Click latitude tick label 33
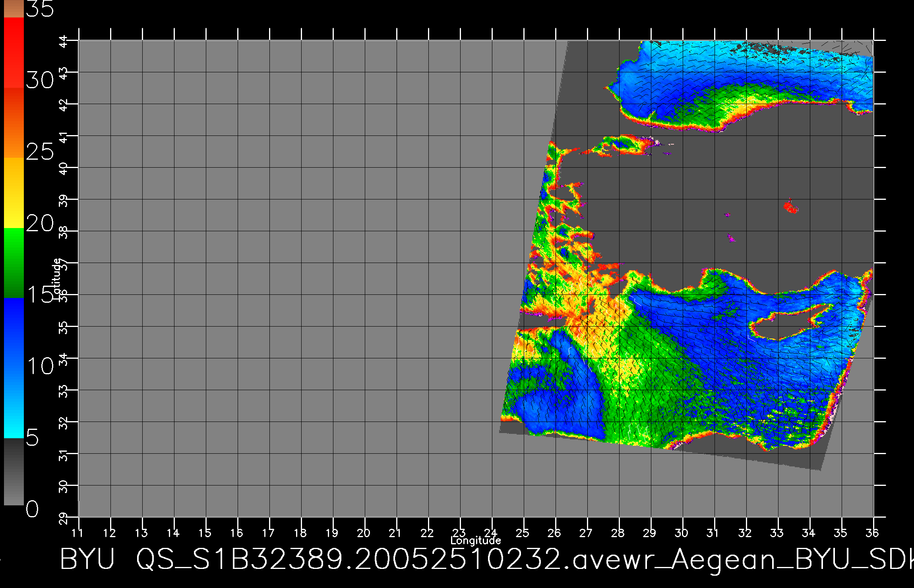Screen dimensions: 914x588 64,392
